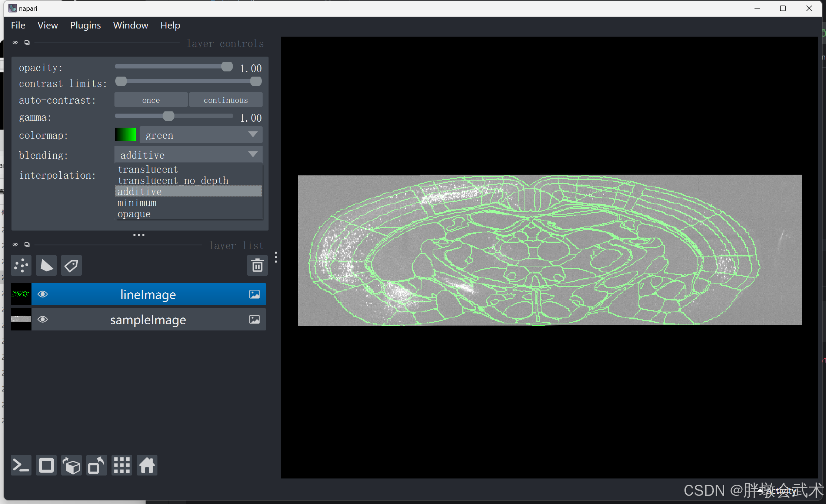Reset view with home icon
826x504 pixels.
[147, 466]
